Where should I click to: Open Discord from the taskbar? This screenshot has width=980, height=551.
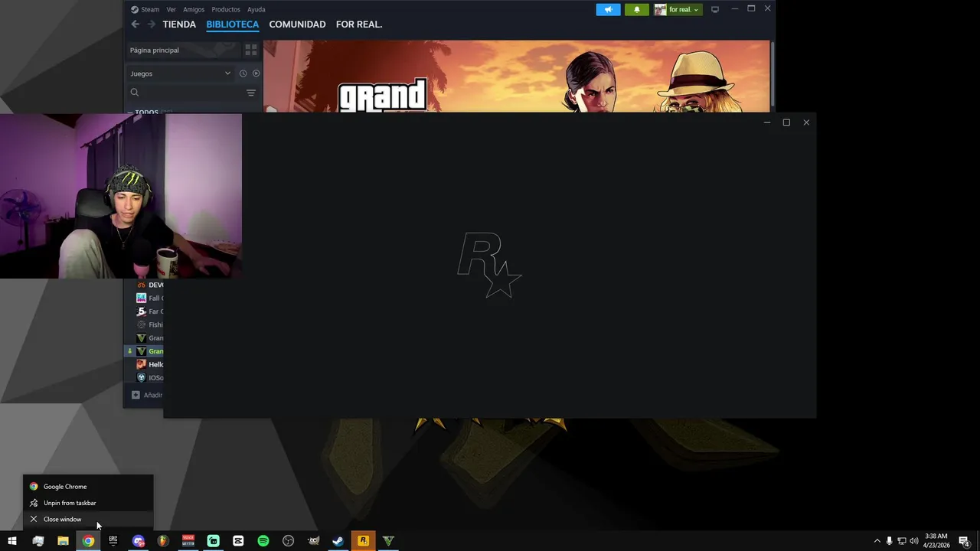tap(139, 541)
